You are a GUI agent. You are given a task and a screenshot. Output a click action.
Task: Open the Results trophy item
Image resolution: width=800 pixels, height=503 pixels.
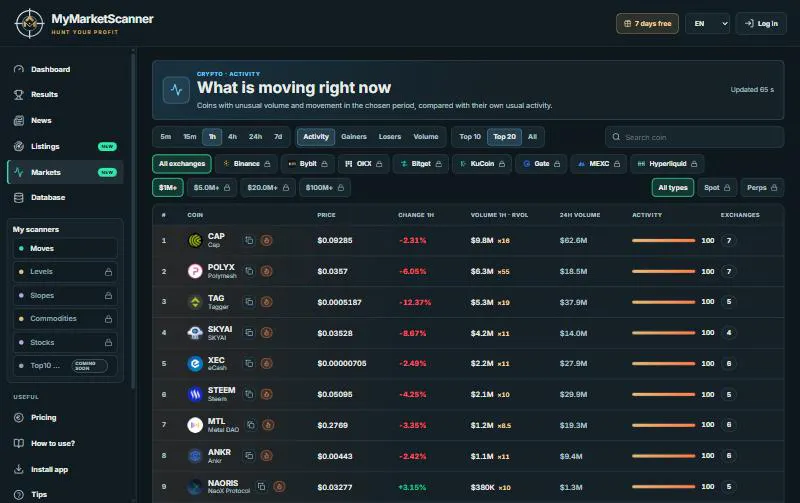click(65, 95)
